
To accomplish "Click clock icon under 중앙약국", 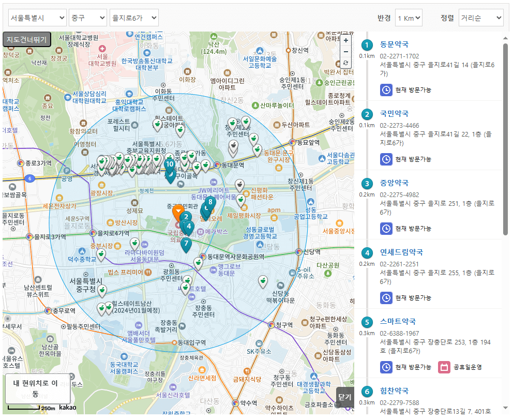I will 386,229.
